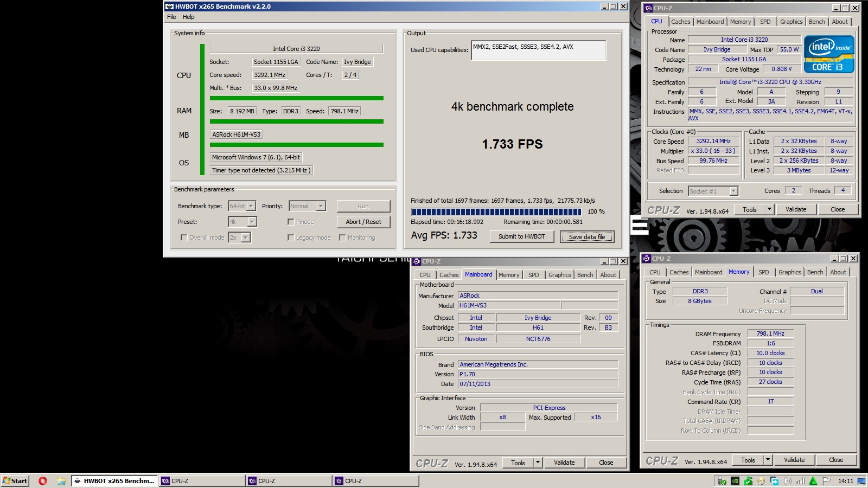
Task: Open SPD tab in the CPU-Z Mainboard window
Action: click(534, 275)
